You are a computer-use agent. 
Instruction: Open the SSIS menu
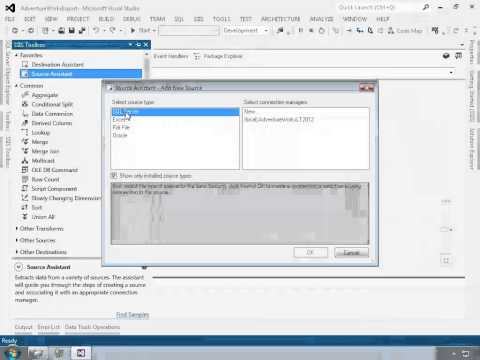[199, 19]
